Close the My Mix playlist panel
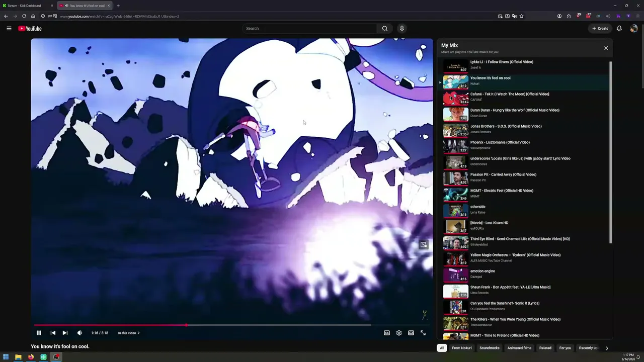The height and width of the screenshot is (362, 644). 606,48
